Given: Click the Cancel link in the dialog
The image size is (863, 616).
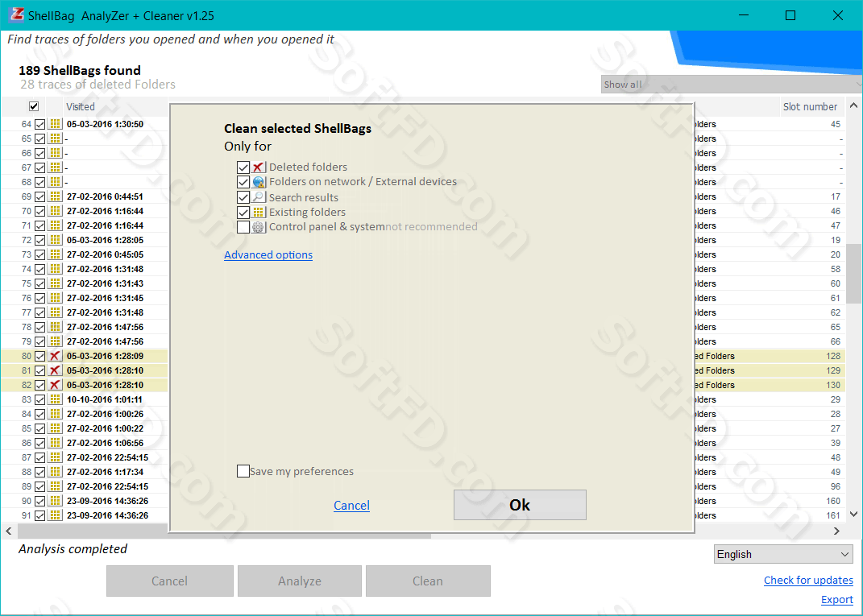Looking at the screenshot, I should [x=351, y=506].
